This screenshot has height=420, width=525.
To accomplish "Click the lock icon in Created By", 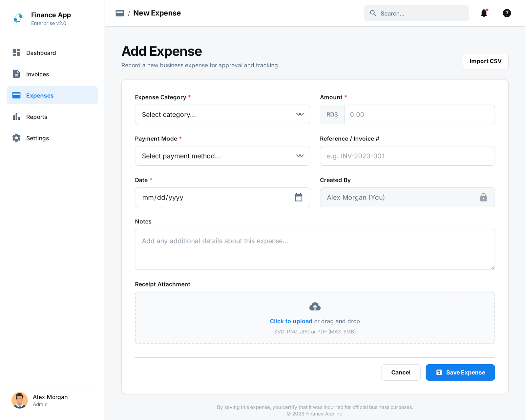I will coord(483,197).
